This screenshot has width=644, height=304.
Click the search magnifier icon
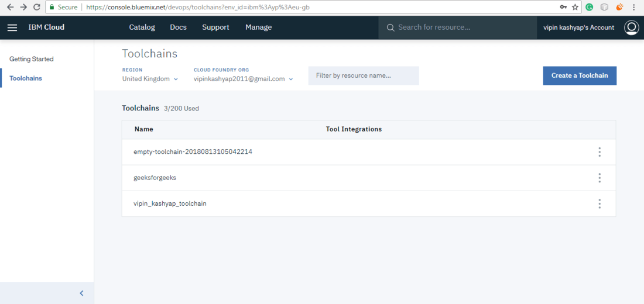coord(390,27)
